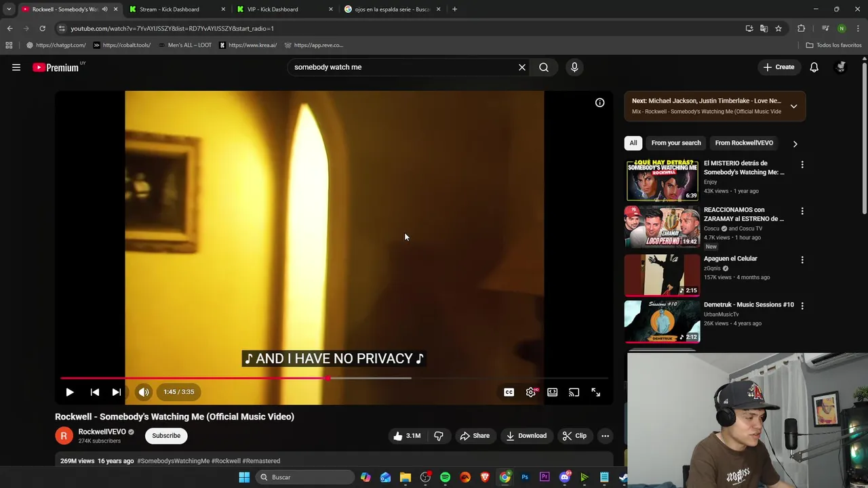Reload the page

pyautogui.click(x=42, y=28)
